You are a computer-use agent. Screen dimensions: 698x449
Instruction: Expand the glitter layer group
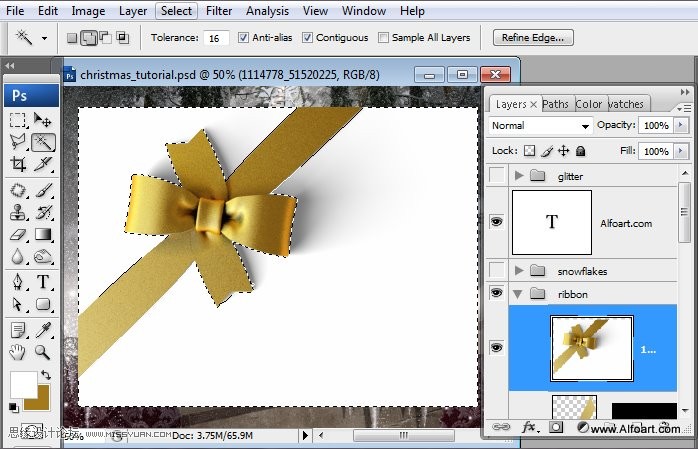(519, 175)
